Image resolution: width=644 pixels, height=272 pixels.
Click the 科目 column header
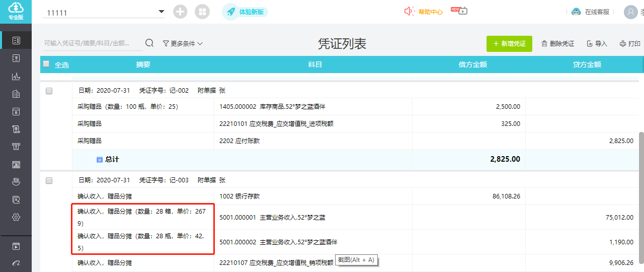(315, 64)
